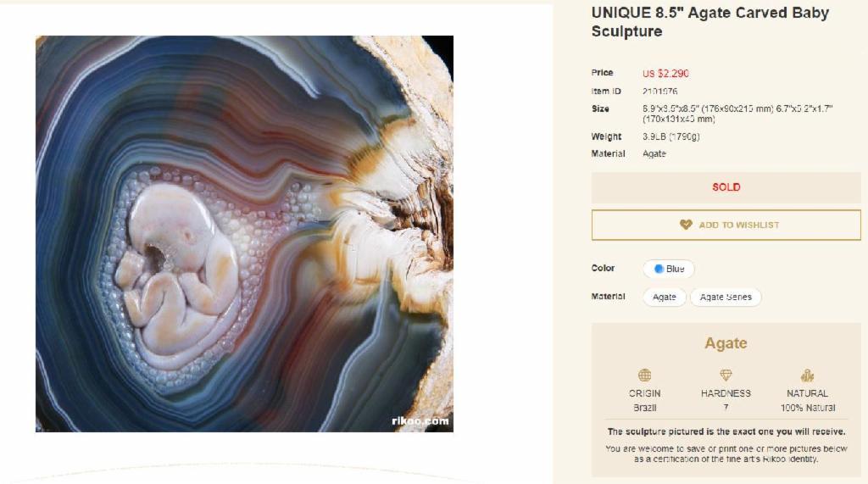This screenshot has width=868, height=484.
Task: Select the Agate material tag
Action: 665,297
